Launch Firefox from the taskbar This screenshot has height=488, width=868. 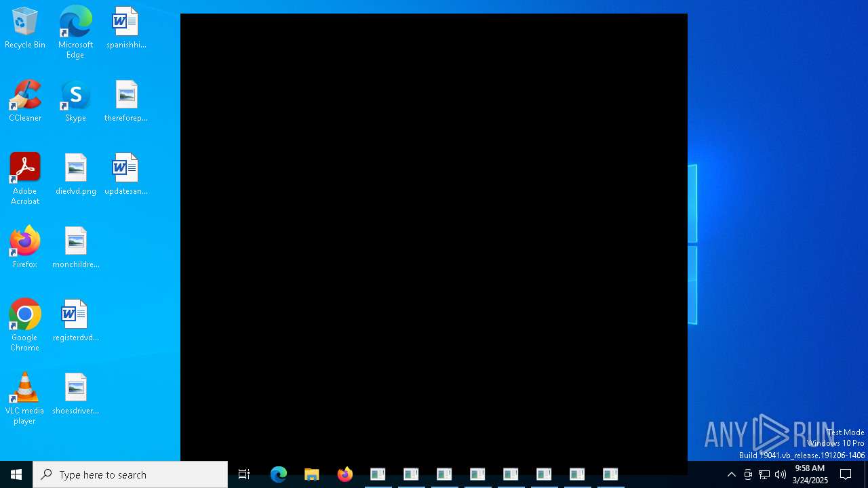coord(345,474)
